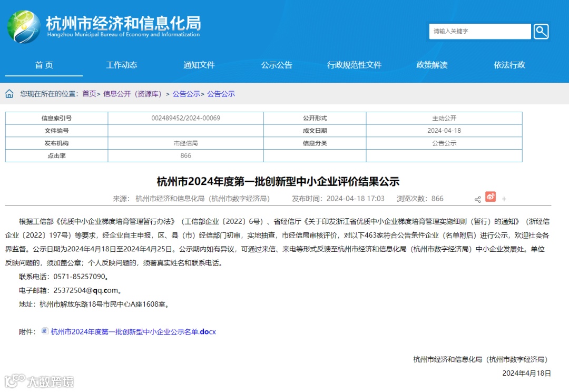Click the article headline 杭州市2024年度第一批创新型中小企业评价结果公示
569x392 pixels.
[x=278, y=181]
